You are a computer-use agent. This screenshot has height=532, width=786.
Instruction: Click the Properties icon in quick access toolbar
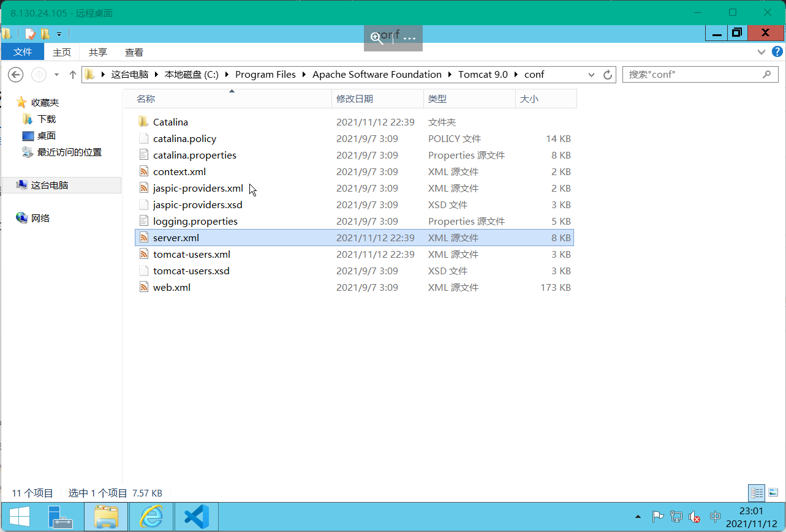(x=30, y=34)
